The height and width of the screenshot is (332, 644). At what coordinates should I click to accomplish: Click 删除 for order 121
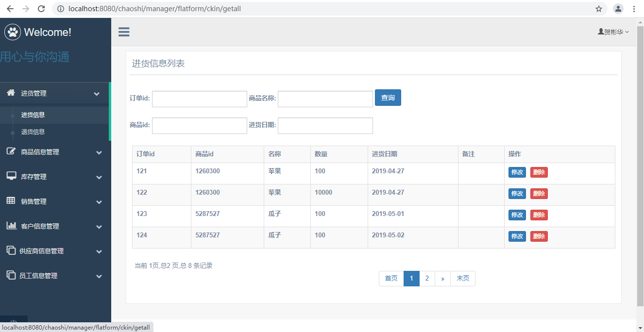[x=539, y=172]
